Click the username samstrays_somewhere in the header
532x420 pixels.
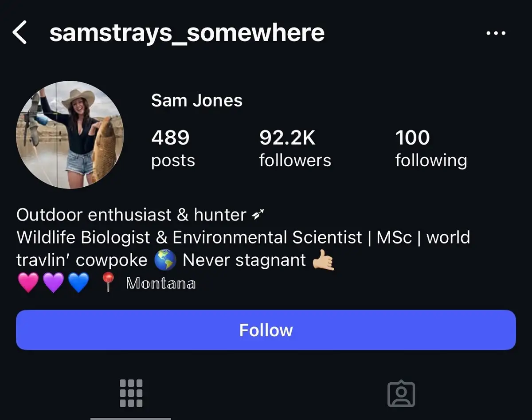pos(187,32)
